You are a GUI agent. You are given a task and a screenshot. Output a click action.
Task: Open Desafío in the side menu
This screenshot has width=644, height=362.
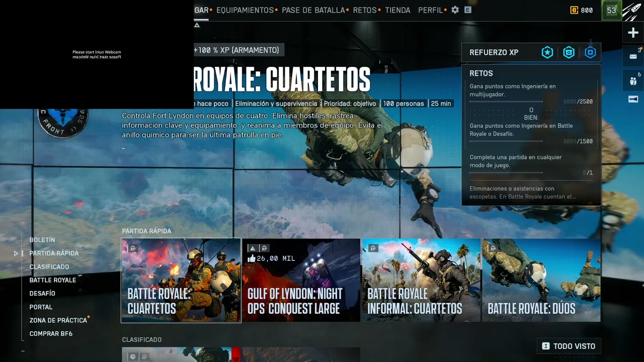42,294
